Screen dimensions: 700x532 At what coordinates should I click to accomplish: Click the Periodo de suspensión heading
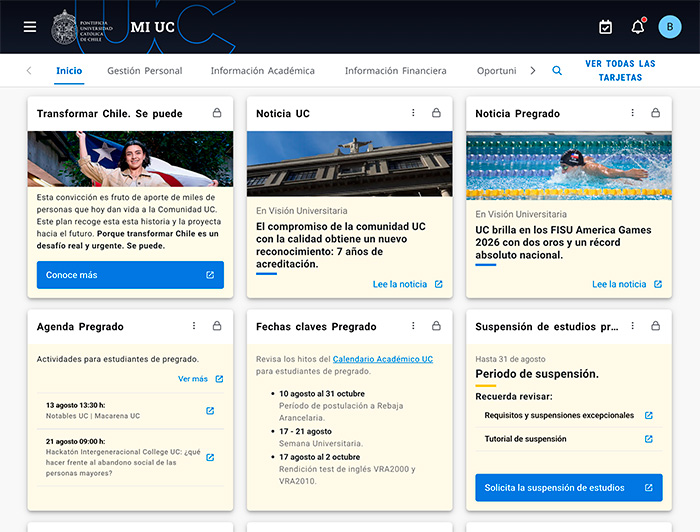pos(537,374)
